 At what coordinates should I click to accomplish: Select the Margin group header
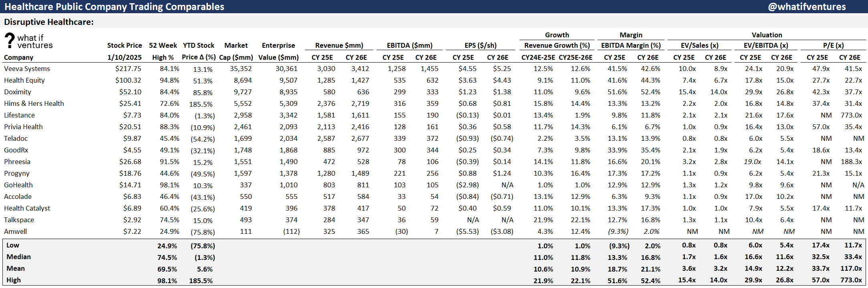[631, 35]
